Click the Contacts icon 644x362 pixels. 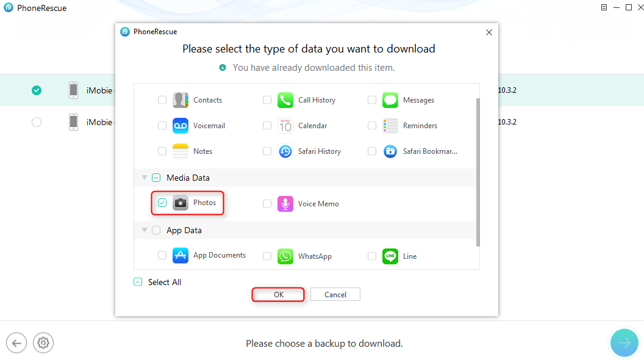pyautogui.click(x=181, y=100)
